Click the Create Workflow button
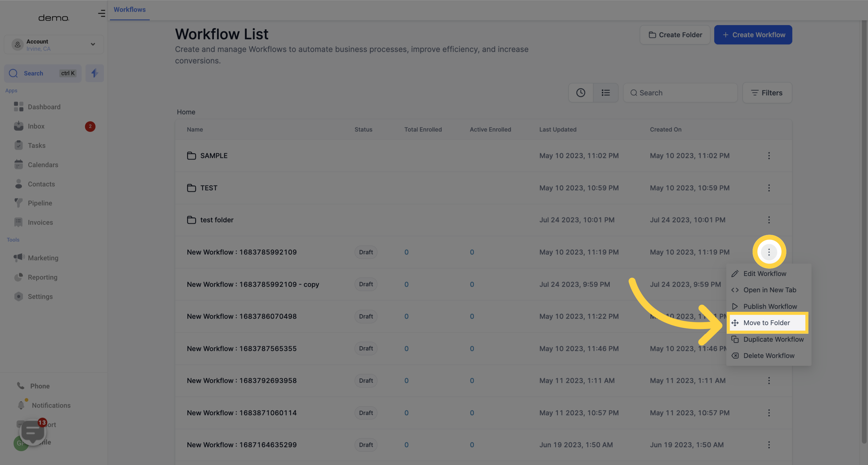This screenshot has height=465, width=868. point(753,35)
